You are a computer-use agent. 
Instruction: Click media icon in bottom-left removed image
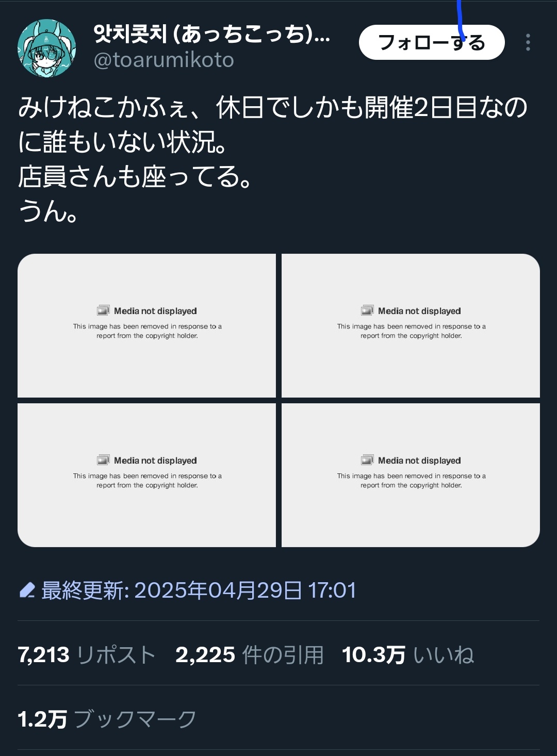coord(103,460)
